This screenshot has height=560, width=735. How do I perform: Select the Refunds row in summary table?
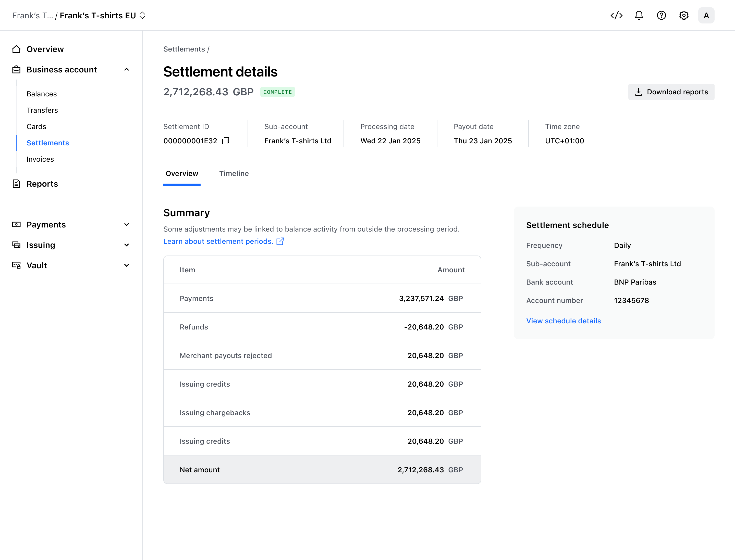(x=322, y=327)
